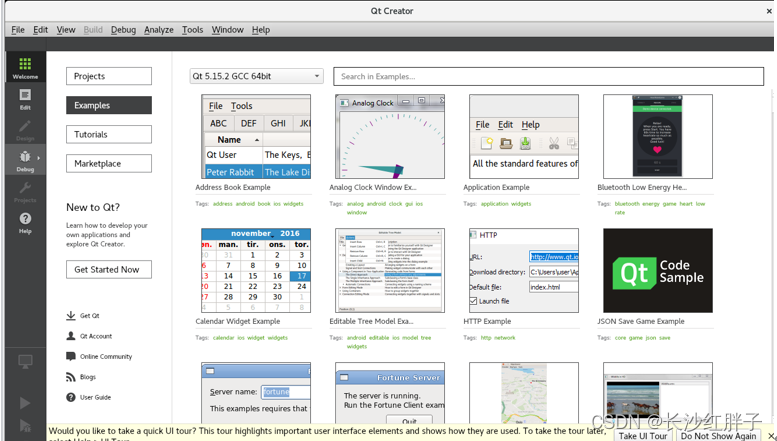Click the Projects button on Welcome page
Screen dimensions: 777x441
[x=109, y=76]
